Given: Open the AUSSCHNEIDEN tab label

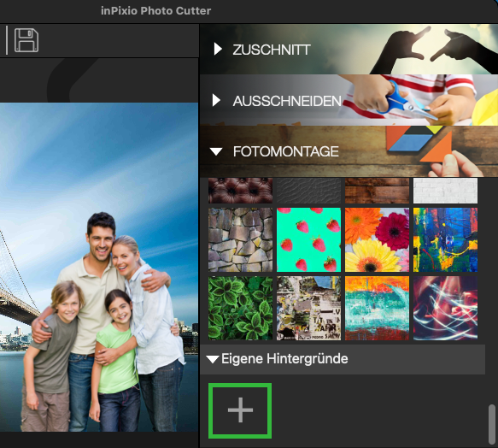Looking at the screenshot, I should tap(287, 101).
